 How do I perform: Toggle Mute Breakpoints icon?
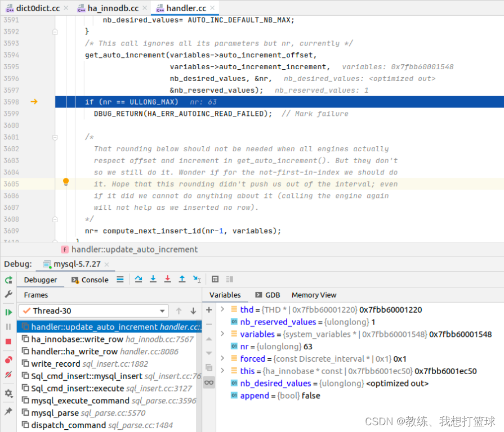(8, 375)
